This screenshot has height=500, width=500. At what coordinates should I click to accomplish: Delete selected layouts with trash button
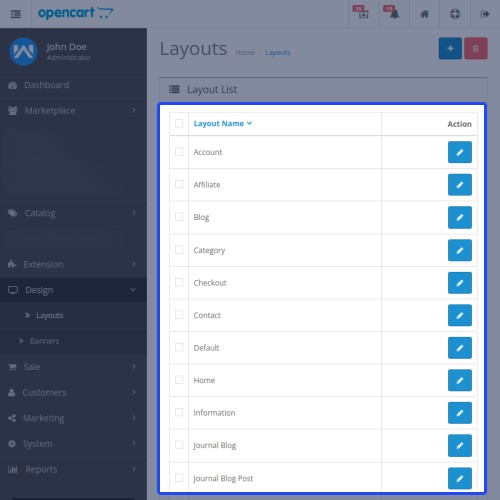click(476, 48)
